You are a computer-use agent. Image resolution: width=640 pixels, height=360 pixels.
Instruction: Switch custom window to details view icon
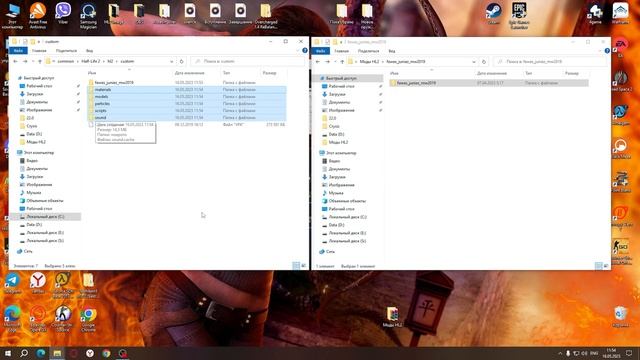296,266
